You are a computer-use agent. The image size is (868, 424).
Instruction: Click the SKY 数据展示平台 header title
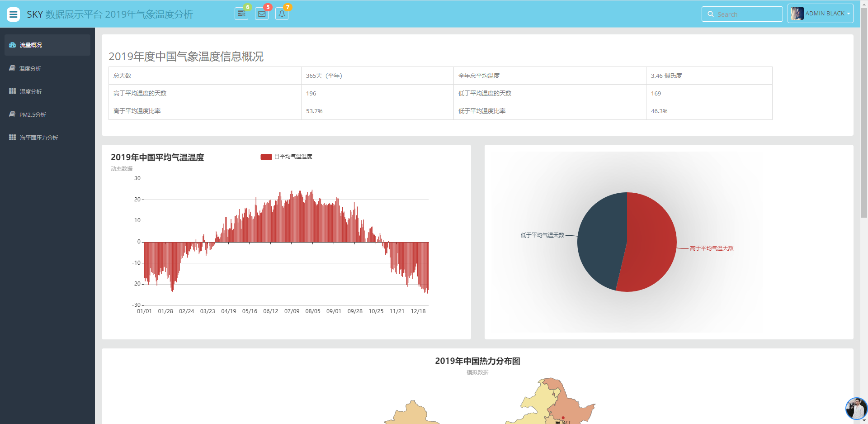110,14
